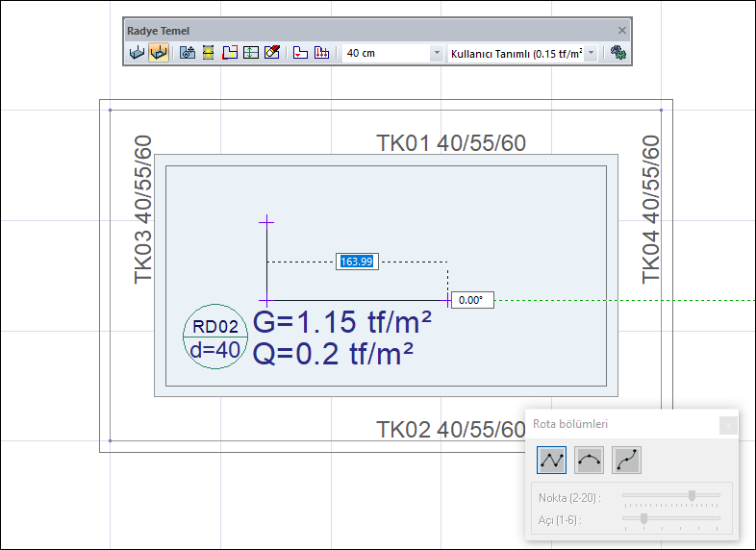The height and width of the screenshot is (550, 756).
Task: Toggle the highlighted raft foundation drawing mode
Action: (159, 53)
